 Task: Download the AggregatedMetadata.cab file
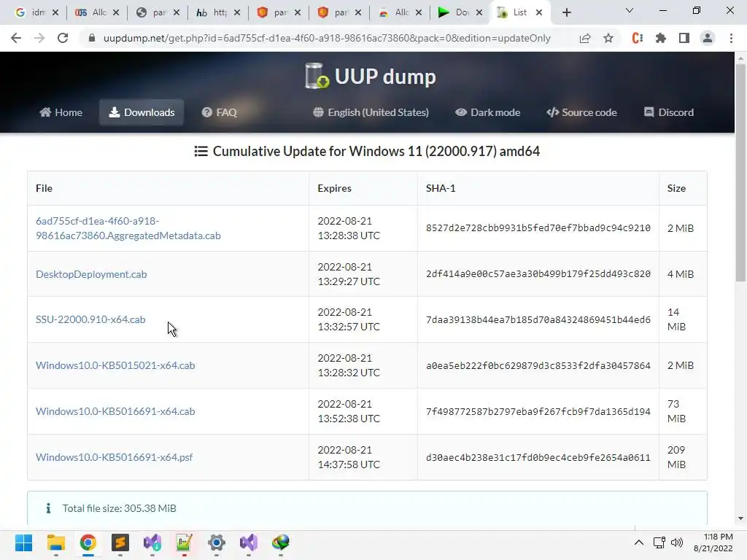click(128, 228)
